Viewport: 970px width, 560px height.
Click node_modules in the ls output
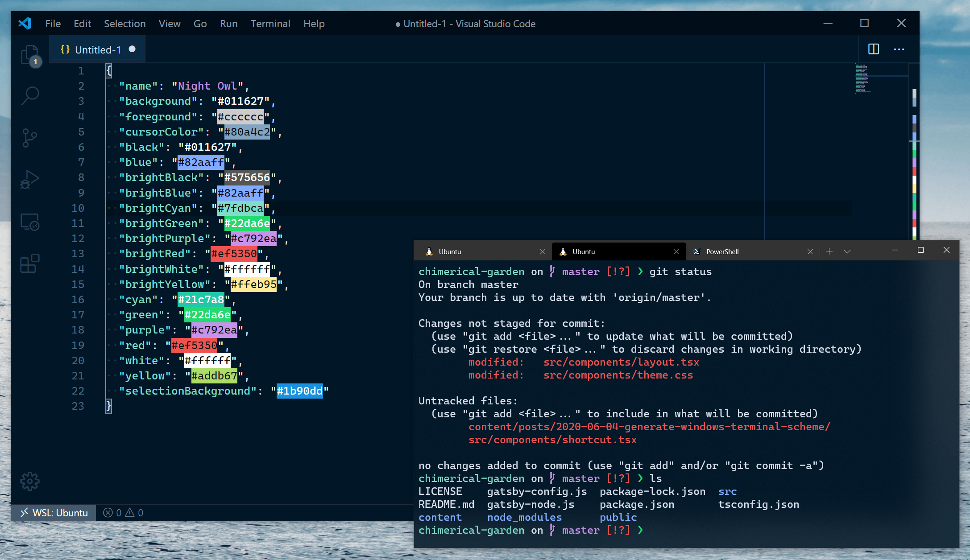point(524,517)
